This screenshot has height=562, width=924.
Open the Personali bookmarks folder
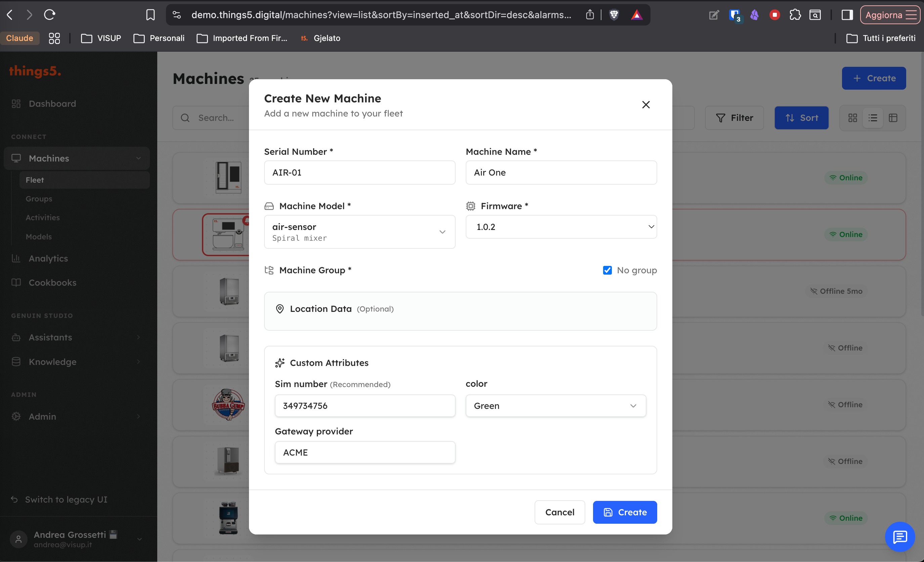click(159, 38)
